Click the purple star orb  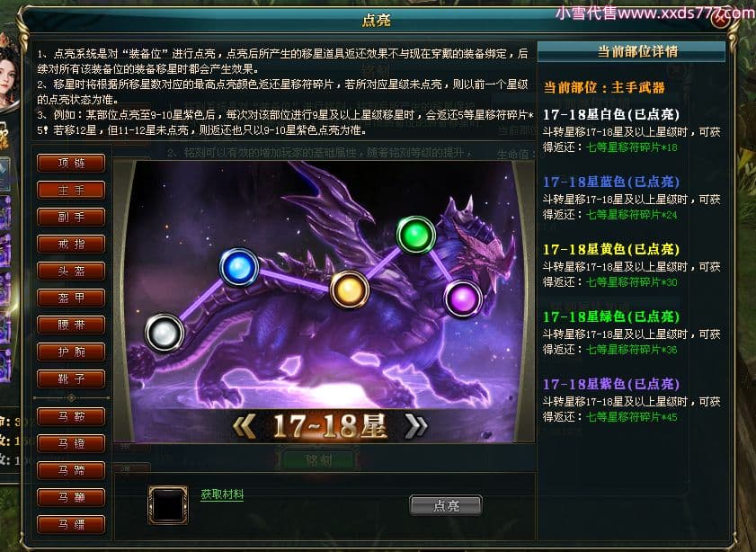pyautogui.click(x=463, y=298)
